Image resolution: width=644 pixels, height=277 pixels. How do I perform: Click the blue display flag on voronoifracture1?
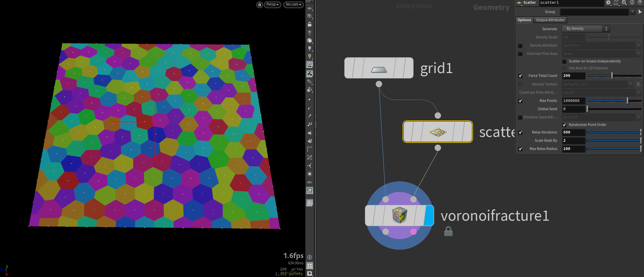click(x=429, y=216)
